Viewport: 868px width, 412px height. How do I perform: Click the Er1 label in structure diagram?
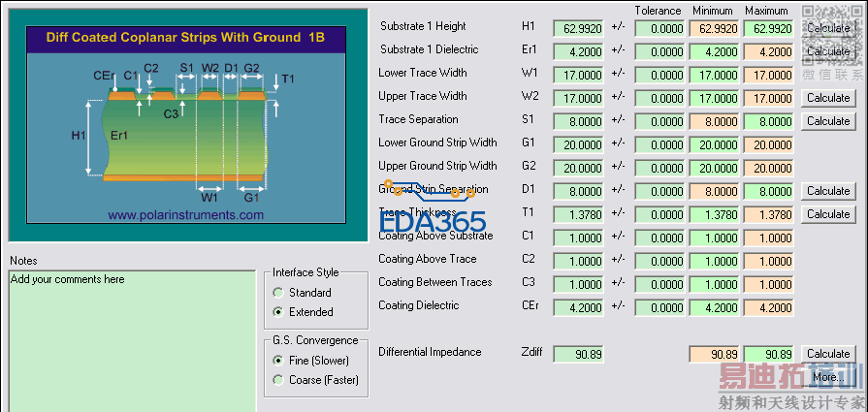119,135
